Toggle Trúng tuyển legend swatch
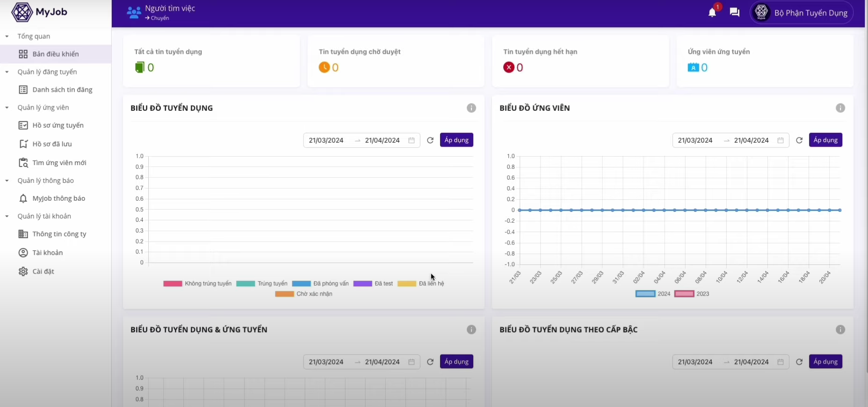868x407 pixels. tap(246, 283)
